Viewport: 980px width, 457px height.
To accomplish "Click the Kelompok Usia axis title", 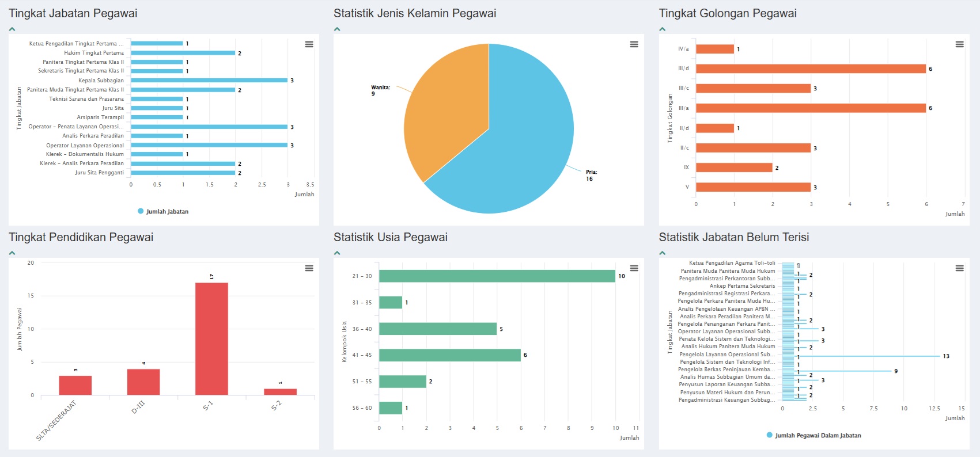I will point(345,342).
